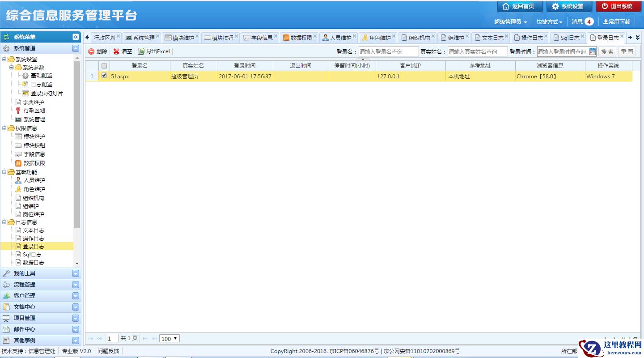
Task: Open the tab list dropdown double-chevron
Action: [638, 38]
